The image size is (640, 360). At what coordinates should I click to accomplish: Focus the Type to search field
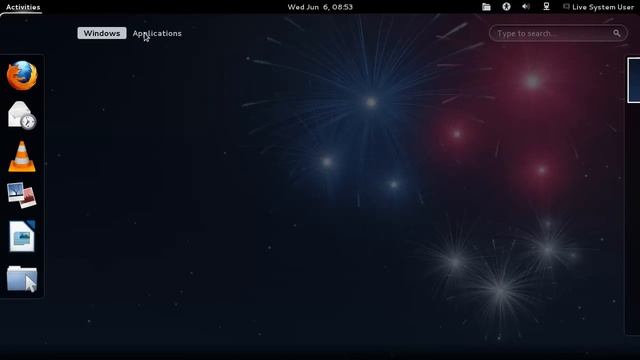click(558, 33)
